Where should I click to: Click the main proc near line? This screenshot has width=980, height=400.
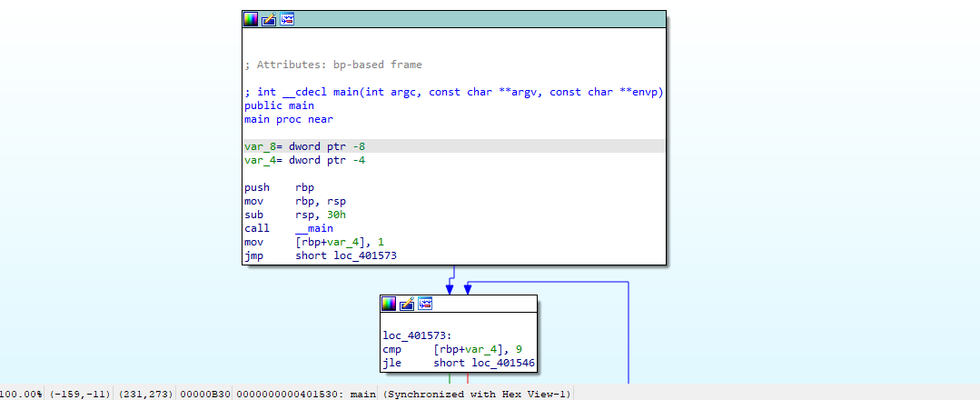pos(288,119)
